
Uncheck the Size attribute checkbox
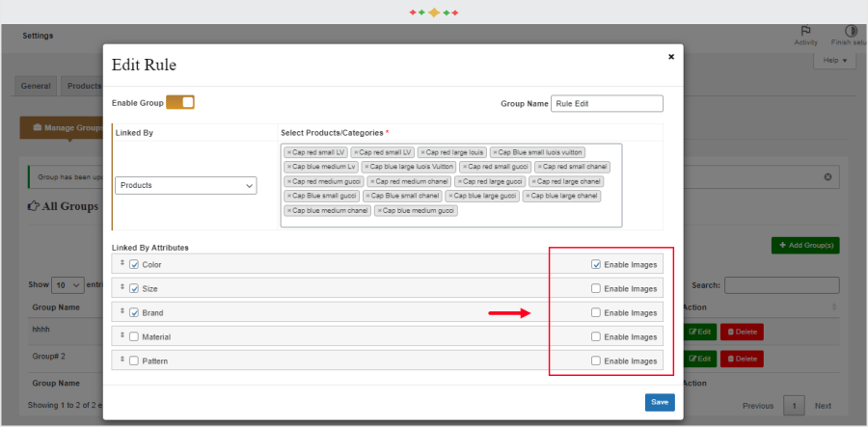pyautogui.click(x=134, y=289)
